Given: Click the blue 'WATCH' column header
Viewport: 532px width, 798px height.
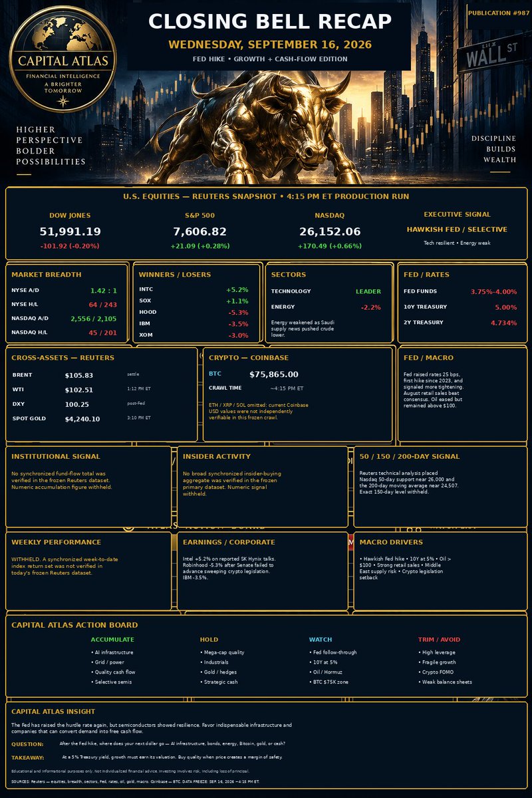Looking at the screenshot, I should pos(321,640).
